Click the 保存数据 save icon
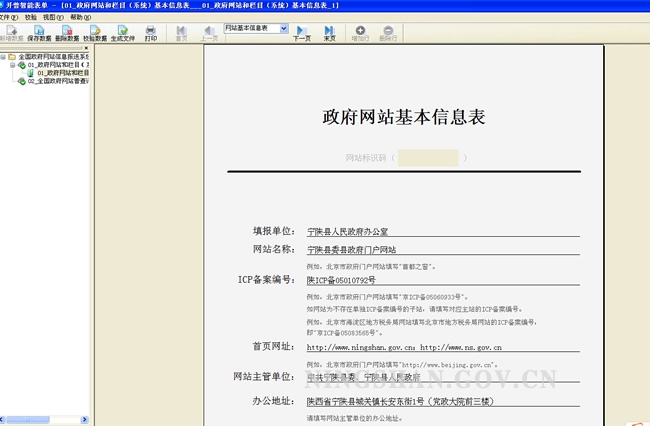650x426 pixels. (x=39, y=33)
